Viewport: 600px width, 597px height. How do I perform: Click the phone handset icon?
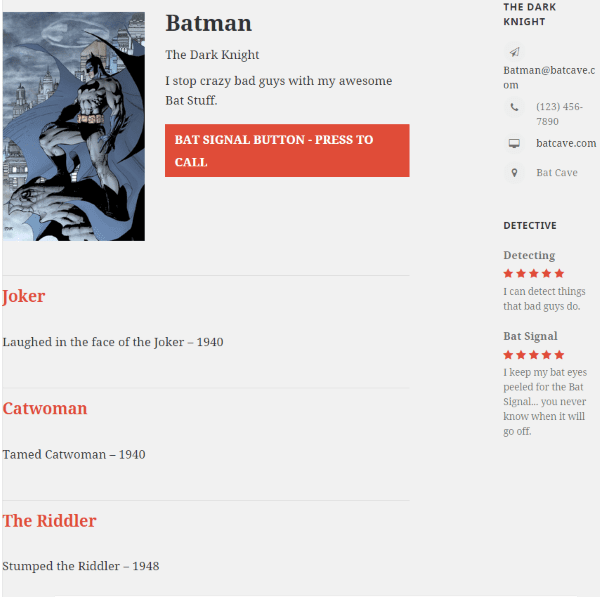point(514,107)
